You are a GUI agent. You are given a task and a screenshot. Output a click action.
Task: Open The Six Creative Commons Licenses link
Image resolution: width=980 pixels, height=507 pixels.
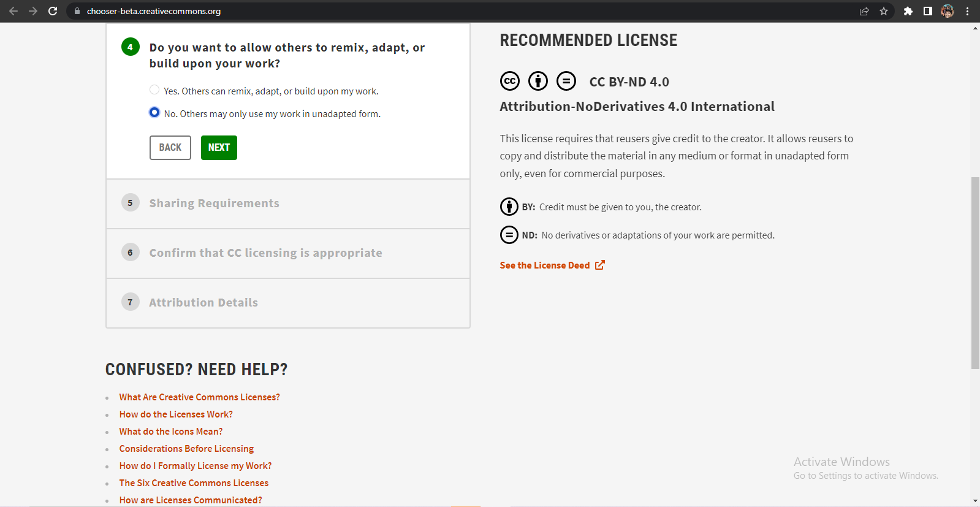point(194,483)
